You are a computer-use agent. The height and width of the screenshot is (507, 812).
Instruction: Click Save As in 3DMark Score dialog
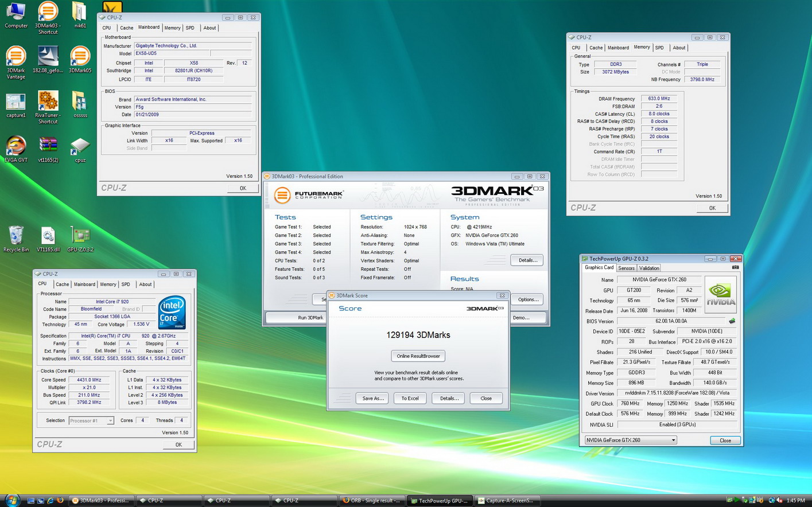tap(372, 398)
